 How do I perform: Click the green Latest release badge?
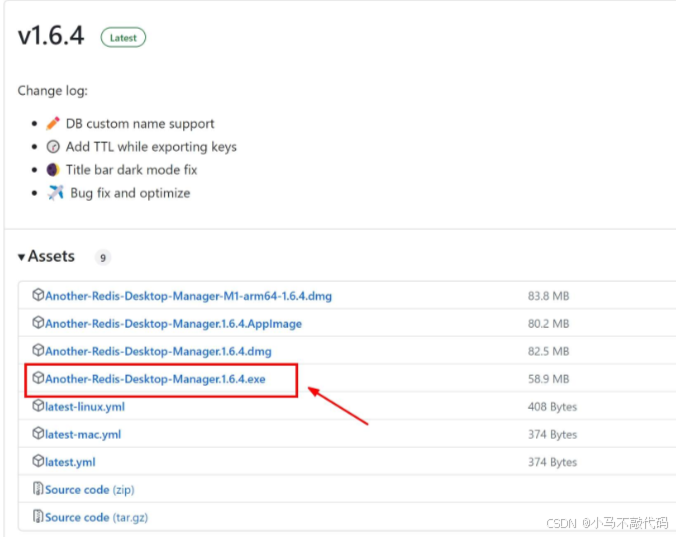click(x=123, y=37)
